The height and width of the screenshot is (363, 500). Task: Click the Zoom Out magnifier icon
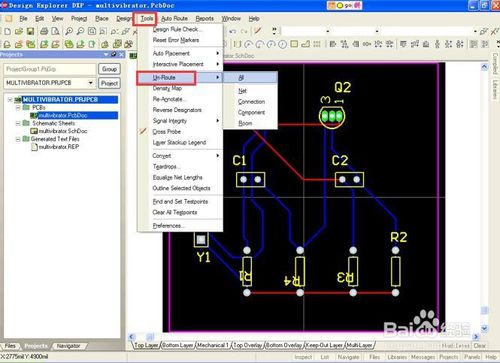point(80,32)
